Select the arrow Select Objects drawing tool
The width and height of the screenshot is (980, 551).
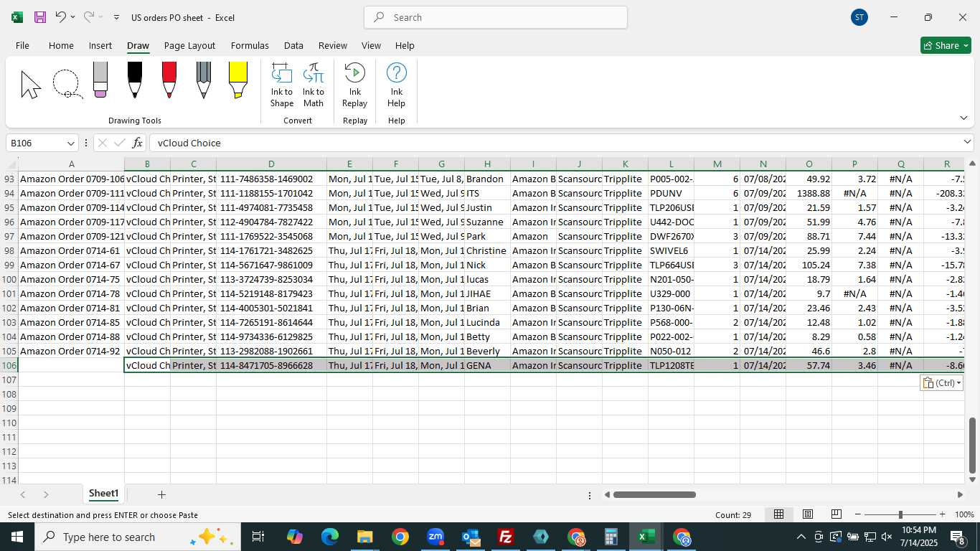click(31, 85)
